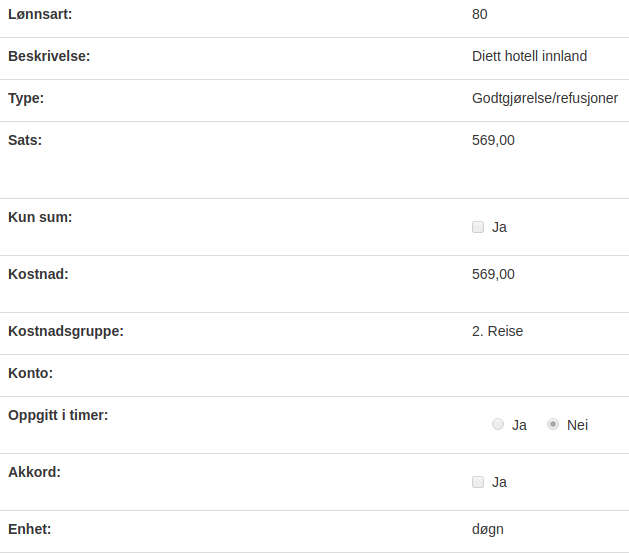Click the Beskrivelse label
The height and width of the screenshot is (555, 629).
coord(49,56)
